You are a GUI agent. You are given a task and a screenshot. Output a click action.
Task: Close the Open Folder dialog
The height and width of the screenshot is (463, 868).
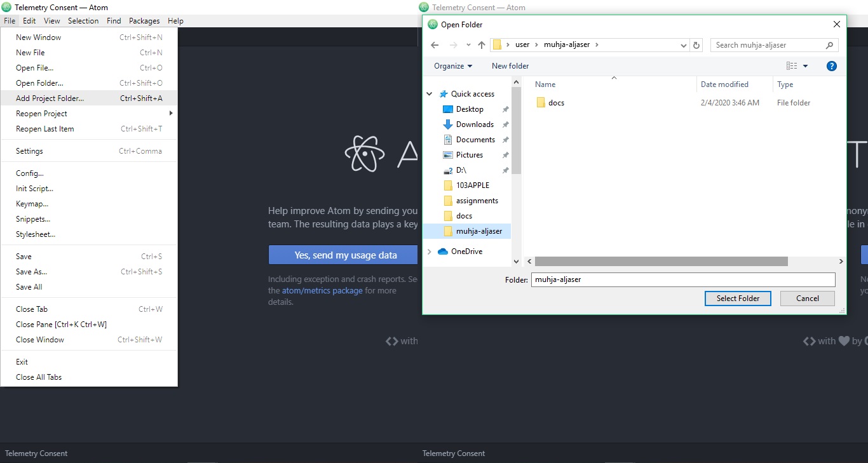(x=836, y=25)
